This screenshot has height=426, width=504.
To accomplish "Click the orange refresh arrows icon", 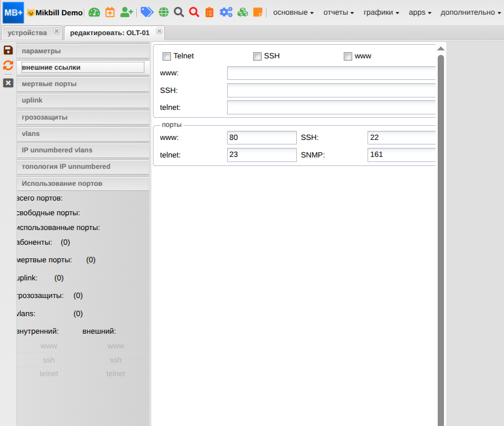I will point(8,65).
